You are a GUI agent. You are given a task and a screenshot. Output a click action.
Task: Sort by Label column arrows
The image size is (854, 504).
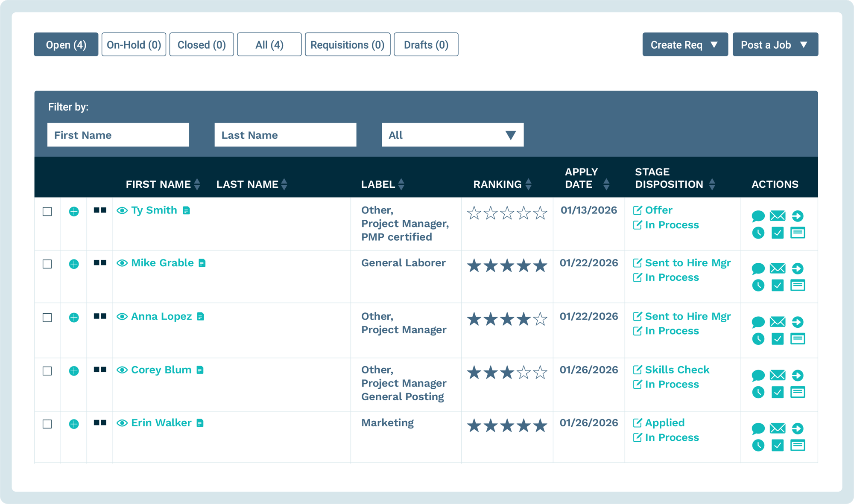click(x=401, y=184)
